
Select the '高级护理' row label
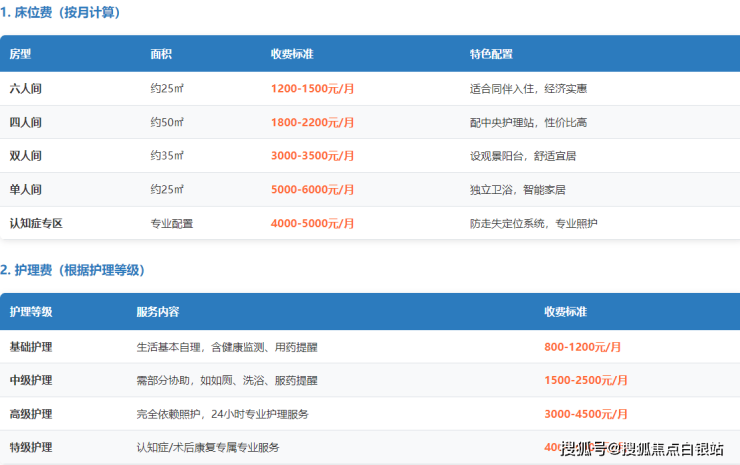tap(31, 414)
